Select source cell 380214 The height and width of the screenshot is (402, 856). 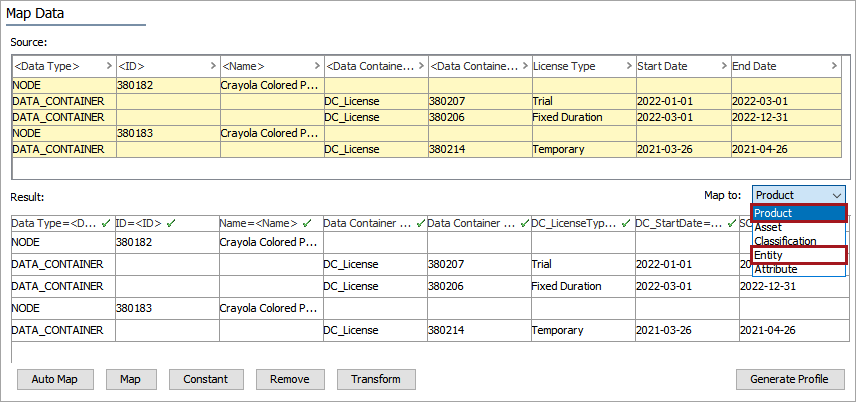(x=480, y=149)
